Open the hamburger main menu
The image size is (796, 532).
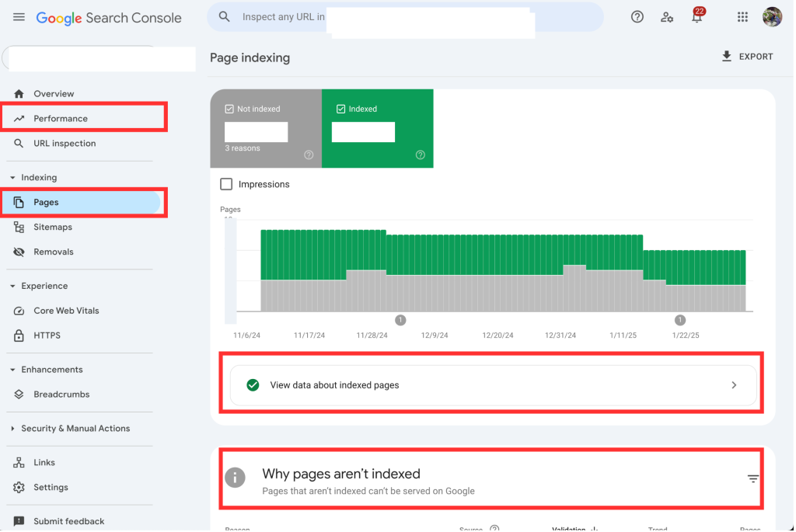point(19,17)
